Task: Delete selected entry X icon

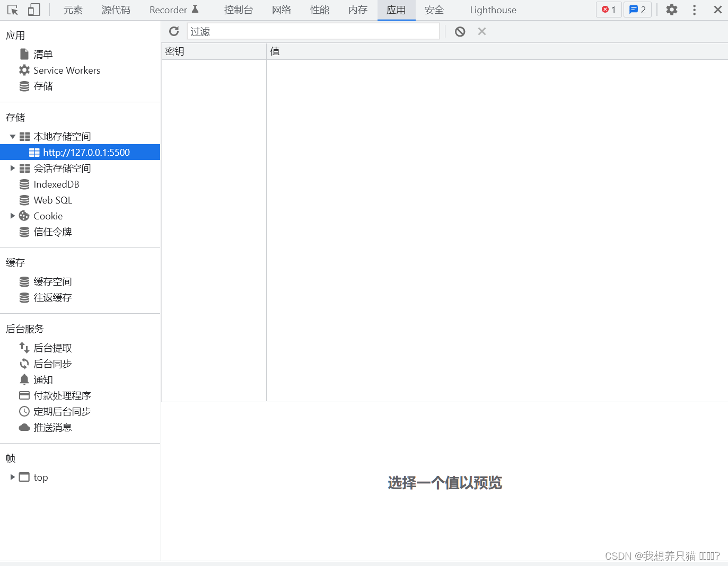Action: coord(482,31)
